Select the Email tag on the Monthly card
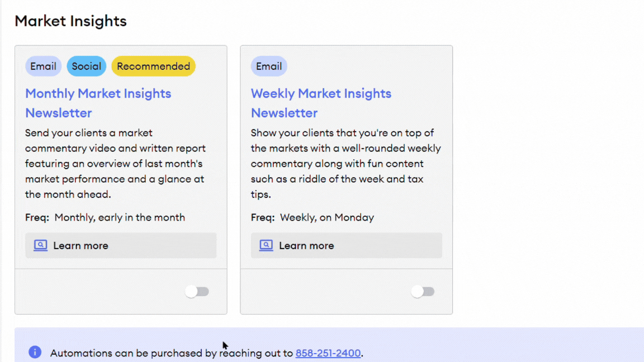This screenshot has height=362, width=644. click(x=43, y=66)
